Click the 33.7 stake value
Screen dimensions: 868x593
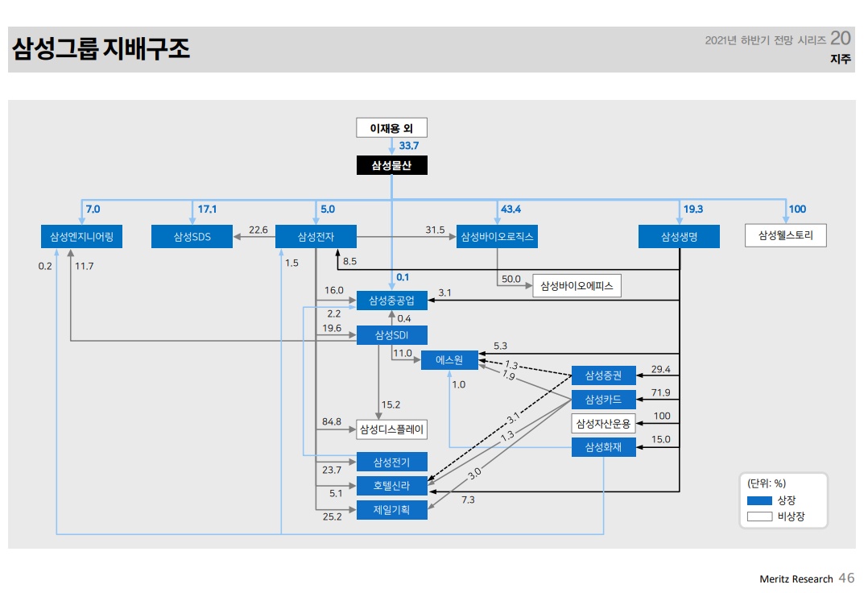pyautogui.click(x=408, y=146)
